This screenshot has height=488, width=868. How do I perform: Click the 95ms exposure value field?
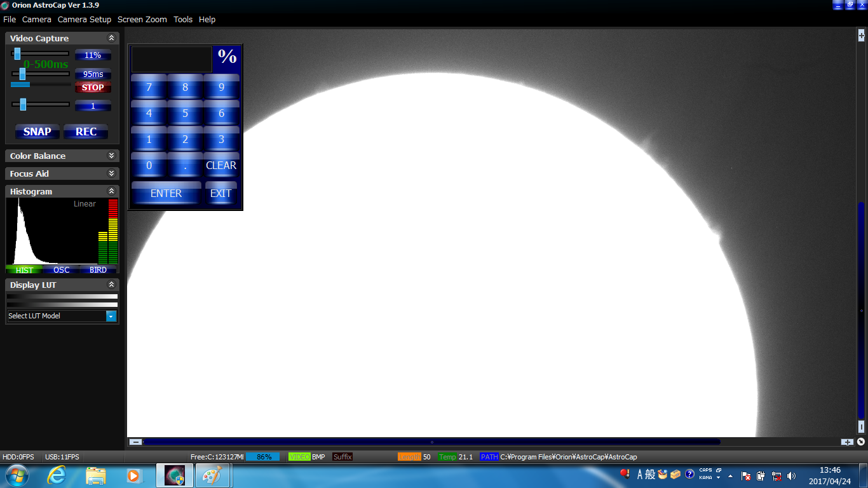click(x=93, y=74)
